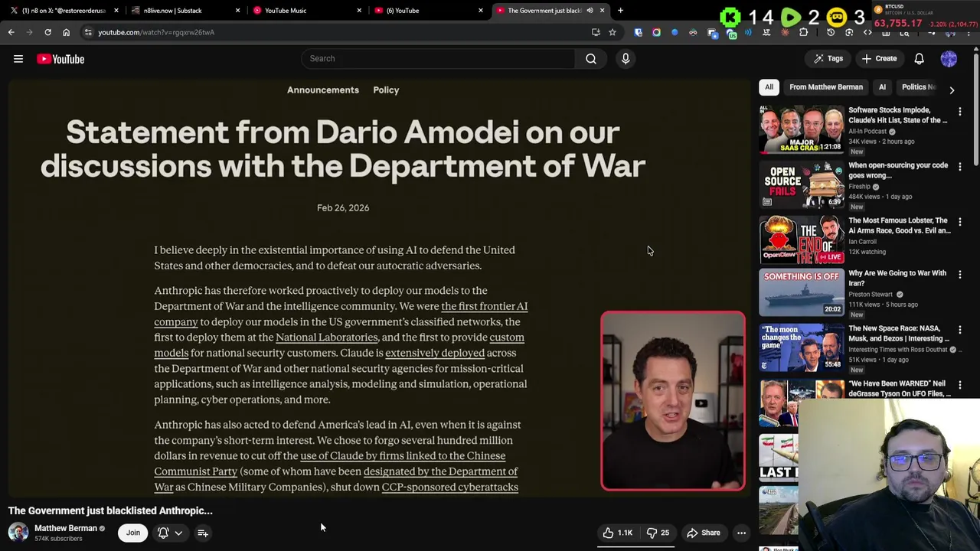Open Something Is Off Iran thumbnail

pyautogui.click(x=801, y=292)
